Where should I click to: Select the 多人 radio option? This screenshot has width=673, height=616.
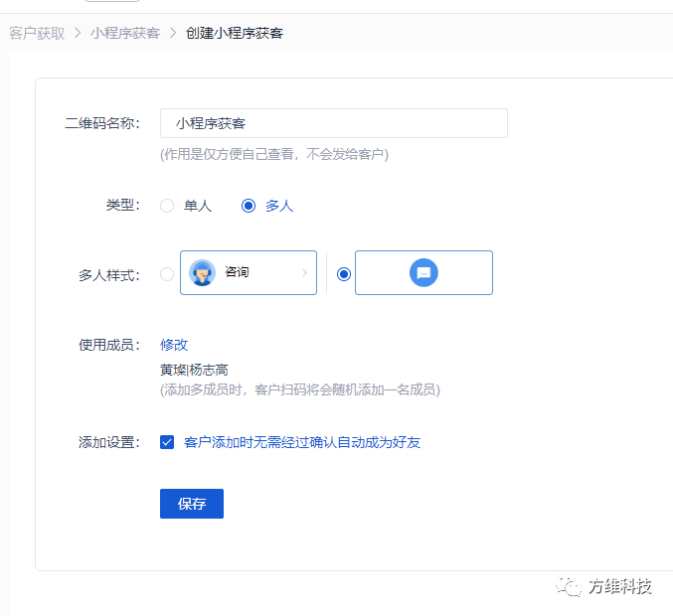pyautogui.click(x=249, y=206)
